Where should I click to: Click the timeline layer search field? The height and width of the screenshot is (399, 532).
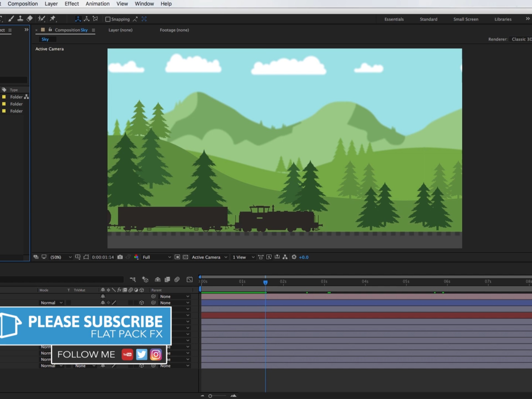62,279
